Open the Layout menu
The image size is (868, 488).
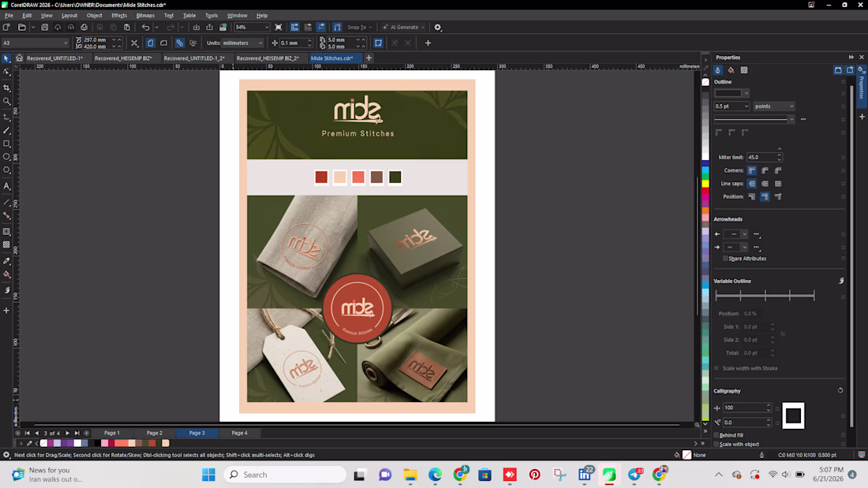point(69,16)
